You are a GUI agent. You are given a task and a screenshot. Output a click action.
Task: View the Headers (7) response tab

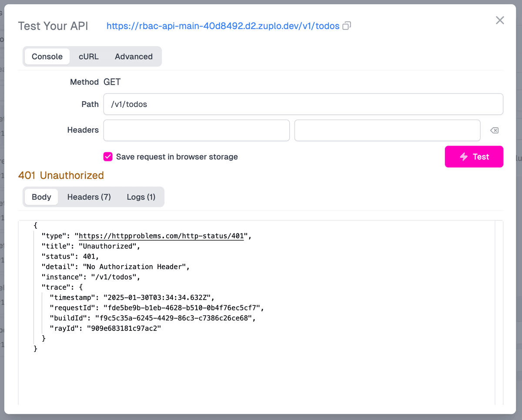click(x=89, y=197)
